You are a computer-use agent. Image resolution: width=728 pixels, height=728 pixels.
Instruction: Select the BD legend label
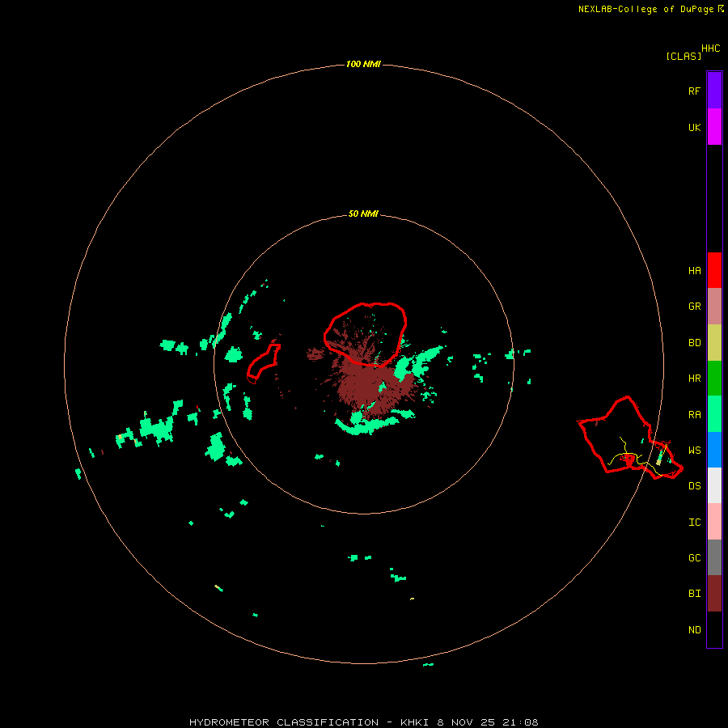(x=694, y=343)
